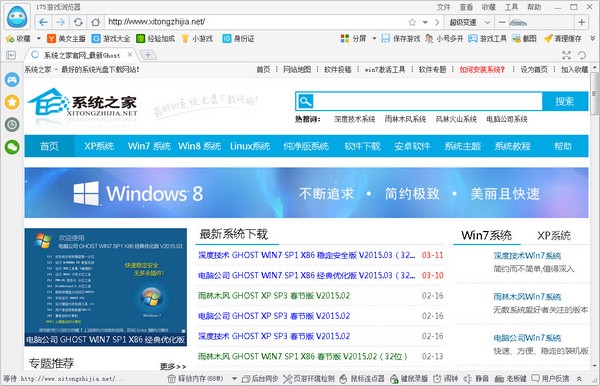
Task: Switch to the XP系统 tab
Action: pyautogui.click(x=554, y=235)
